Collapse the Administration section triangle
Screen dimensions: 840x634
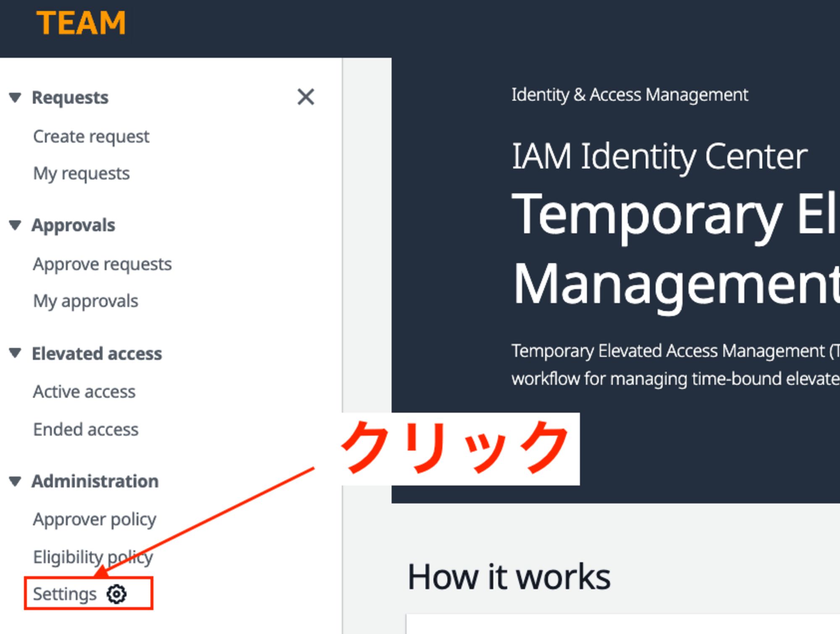[x=15, y=481]
